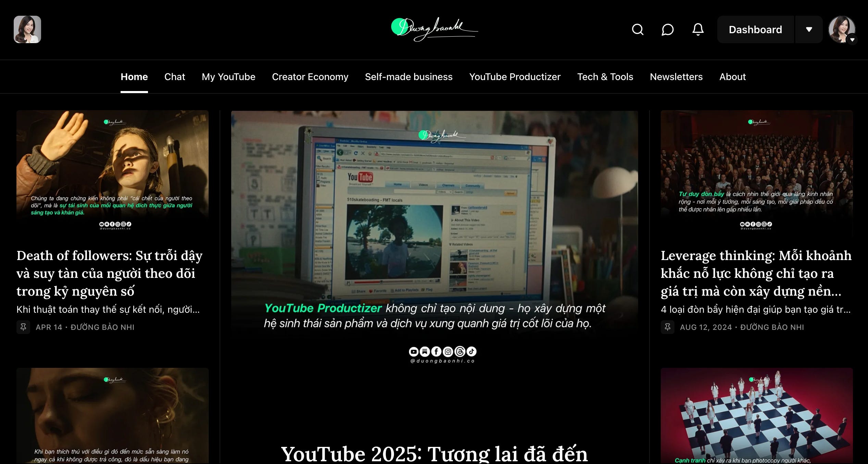Click the publication avatar at top left
This screenshot has height=464, width=868.
(27, 29)
